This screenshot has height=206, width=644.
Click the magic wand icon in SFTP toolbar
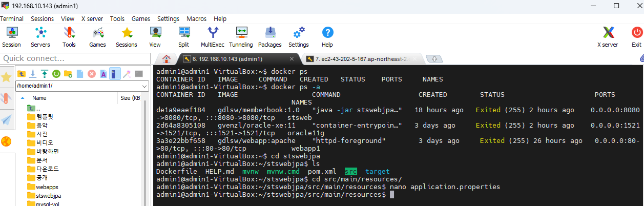pyautogui.click(x=127, y=74)
